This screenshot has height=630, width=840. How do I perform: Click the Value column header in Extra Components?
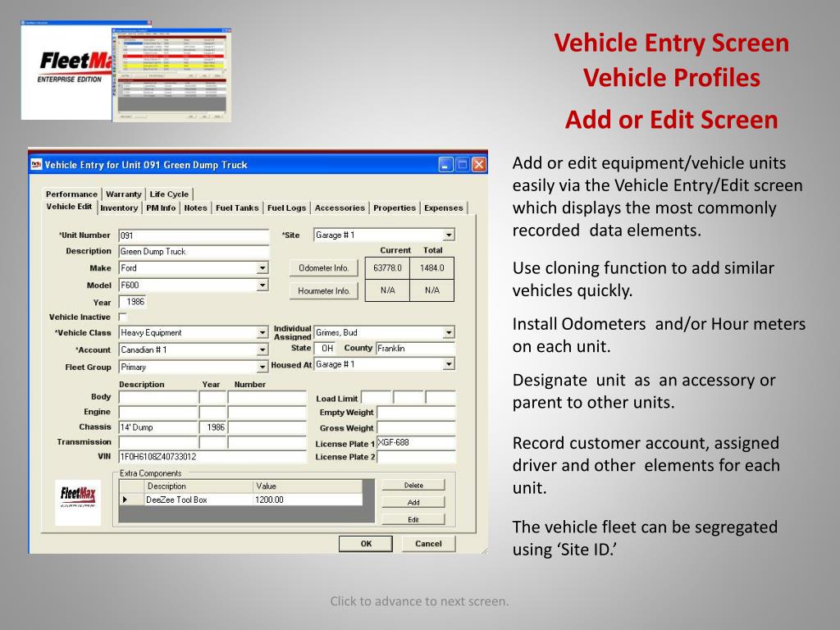pyautogui.click(x=308, y=486)
